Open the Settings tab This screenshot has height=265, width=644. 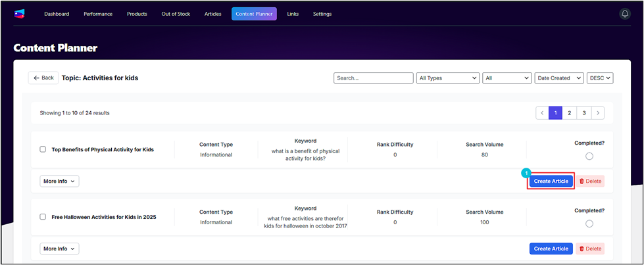[322, 14]
